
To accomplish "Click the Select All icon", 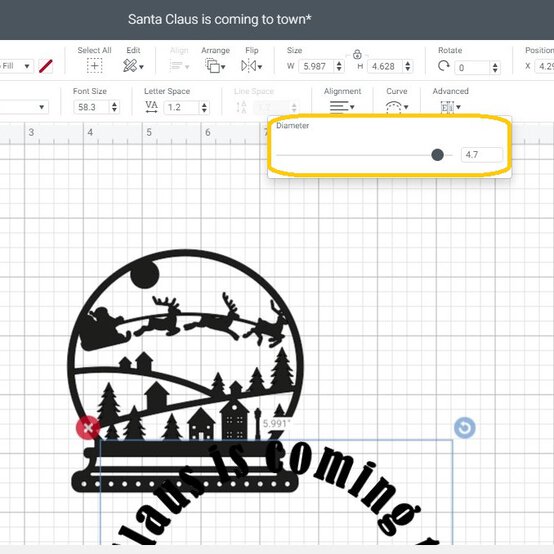I will [94, 66].
